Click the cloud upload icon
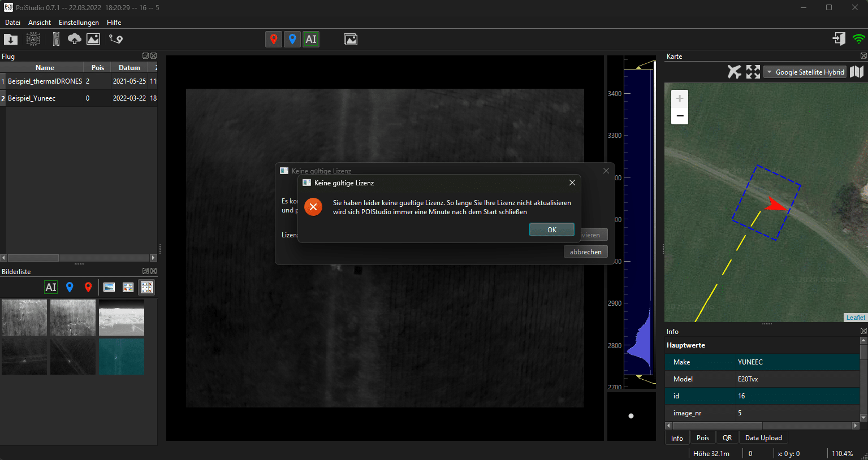This screenshot has width=868, height=460. click(74, 39)
